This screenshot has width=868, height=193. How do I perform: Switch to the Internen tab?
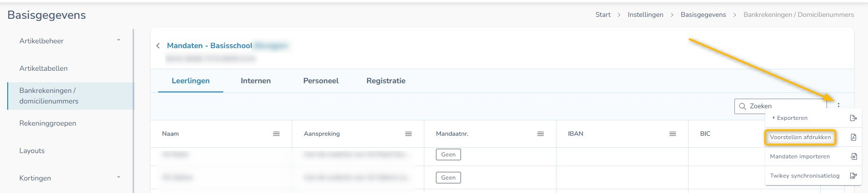[x=256, y=81]
